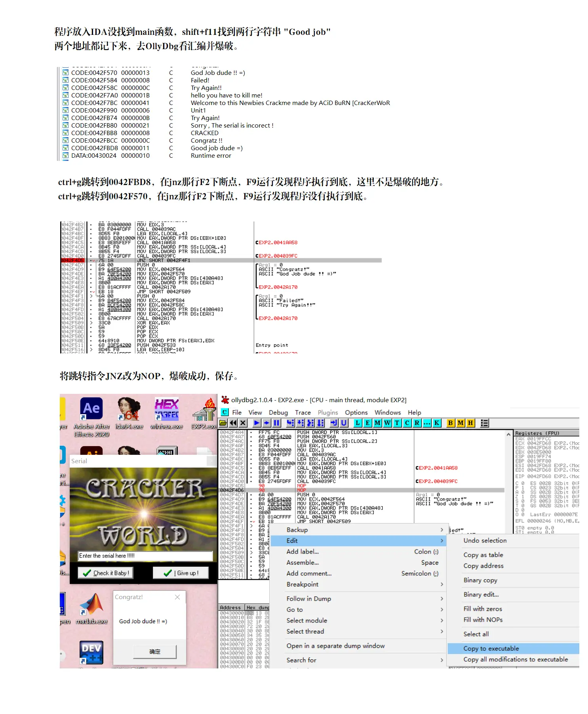588x714 pixels.
Task: Click the Step over toolbar icon
Action: click(x=301, y=423)
